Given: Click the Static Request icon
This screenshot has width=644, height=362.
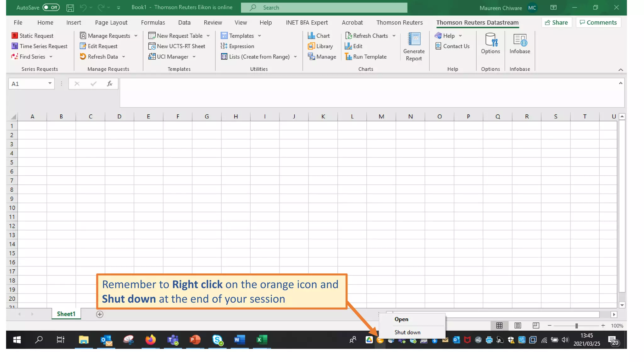Looking at the screenshot, I should click(x=14, y=36).
